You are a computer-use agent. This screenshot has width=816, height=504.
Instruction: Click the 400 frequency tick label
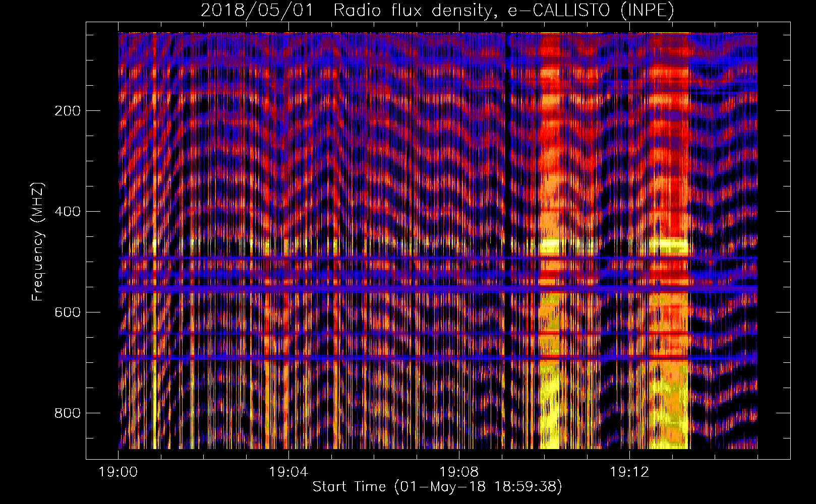[x=68, y=212]
